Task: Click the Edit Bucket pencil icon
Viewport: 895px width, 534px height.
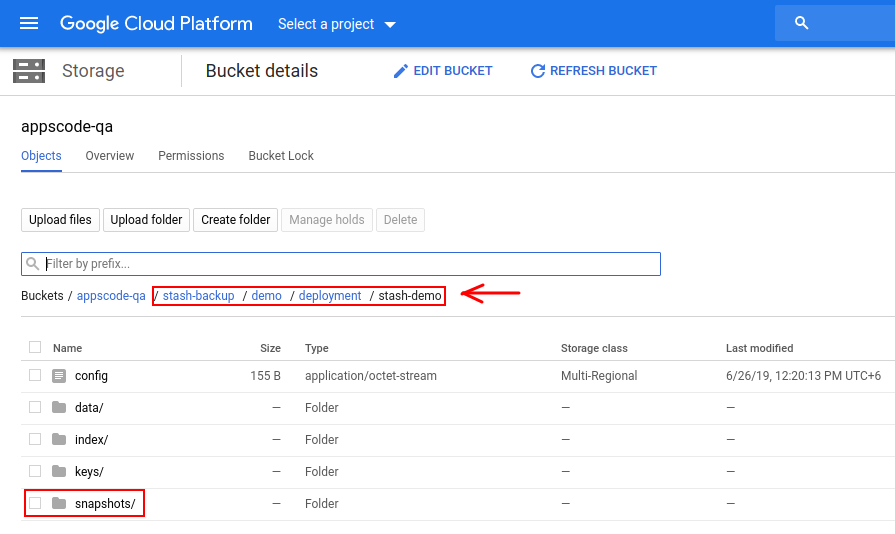Action: 401,71
